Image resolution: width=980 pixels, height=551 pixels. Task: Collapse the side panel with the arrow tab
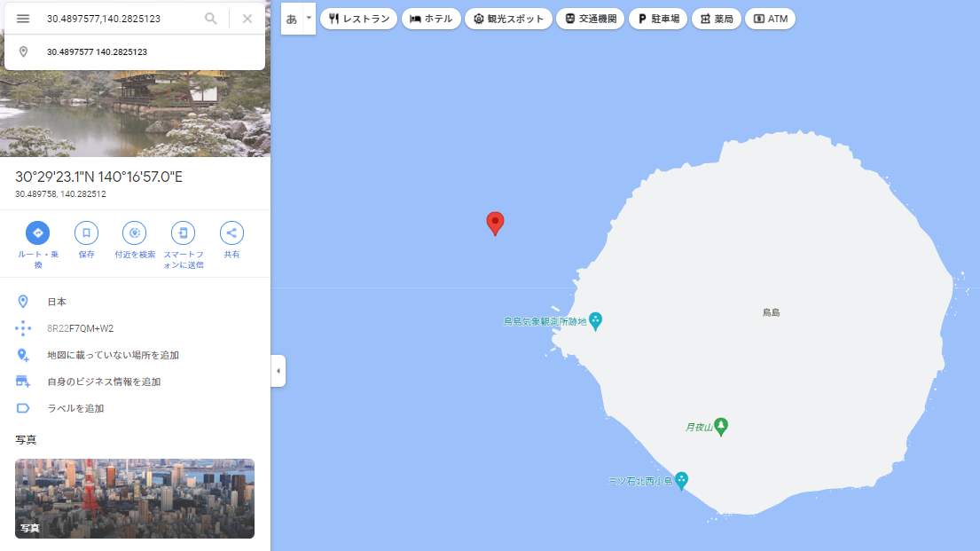[278, 371]
